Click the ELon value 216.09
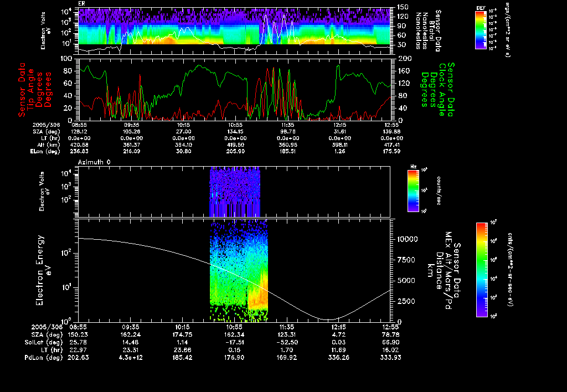The image size is (567, 392). [131, 151]
